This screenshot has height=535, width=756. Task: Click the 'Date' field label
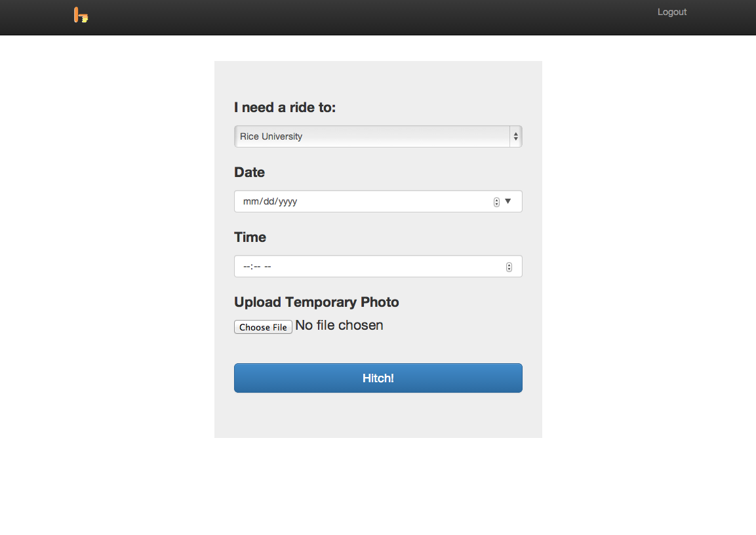click(249, 172)
